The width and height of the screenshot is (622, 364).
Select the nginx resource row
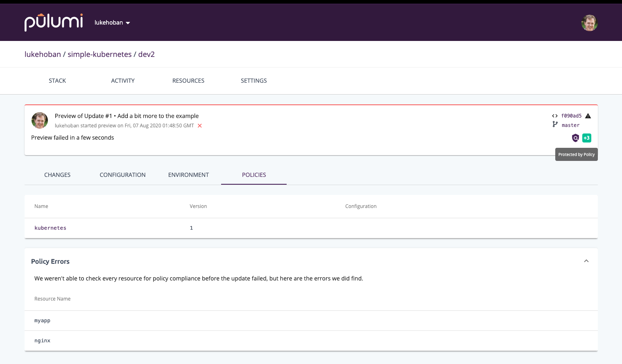tap(311, 341)
